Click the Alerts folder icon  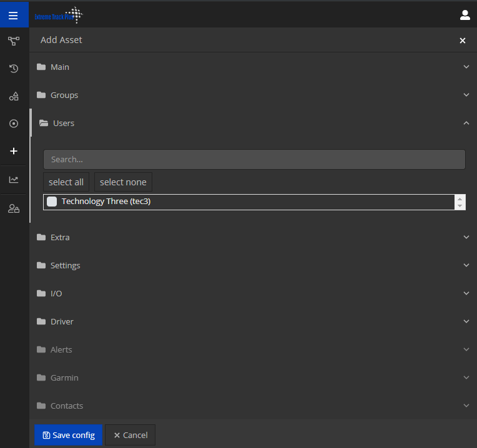[x=41, y=349]
